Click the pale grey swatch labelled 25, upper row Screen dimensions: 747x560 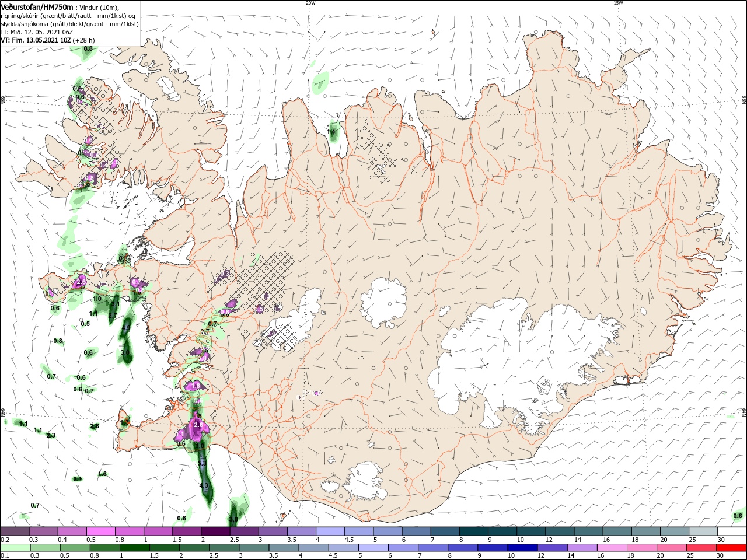tap(704, 531)
